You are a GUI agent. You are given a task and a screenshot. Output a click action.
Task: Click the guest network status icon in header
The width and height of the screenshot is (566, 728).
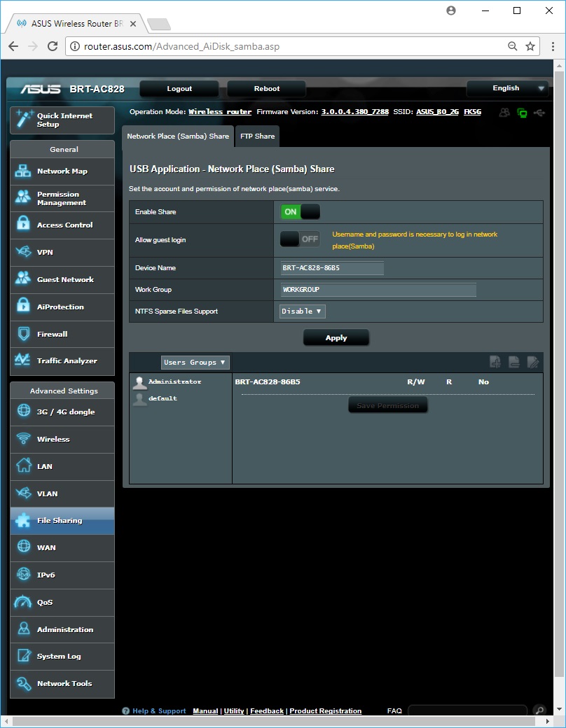pos(504,113)
